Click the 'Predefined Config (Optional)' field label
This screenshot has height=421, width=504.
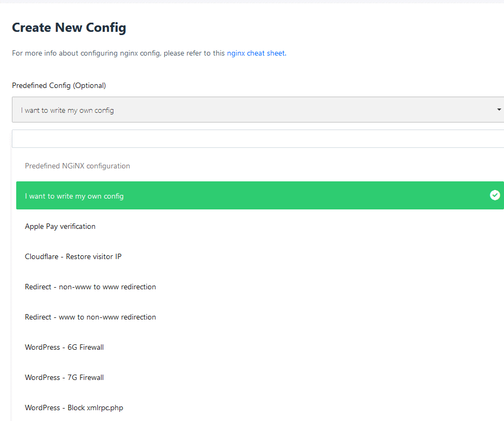pyautogui.click(x=59, y=85)
